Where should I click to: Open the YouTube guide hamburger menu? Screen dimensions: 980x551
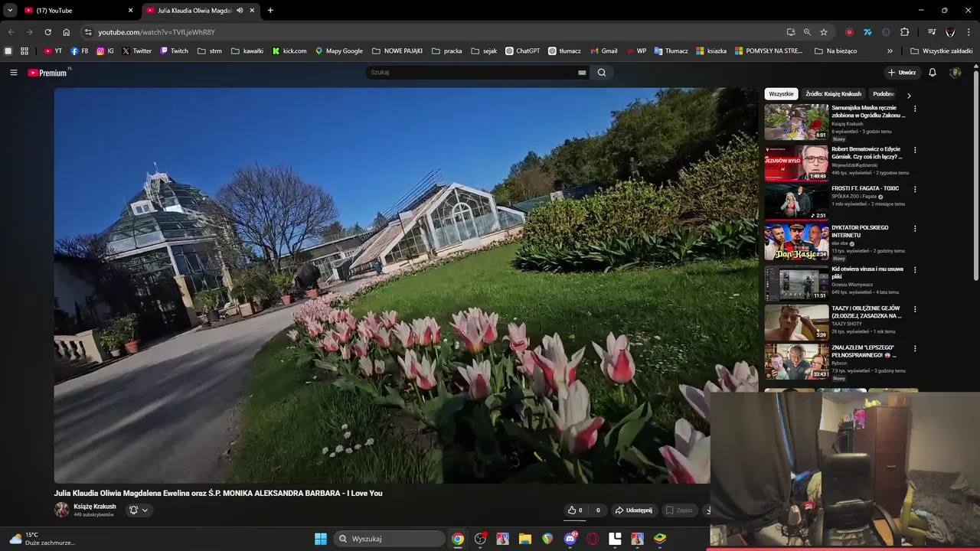pos(13,73)
